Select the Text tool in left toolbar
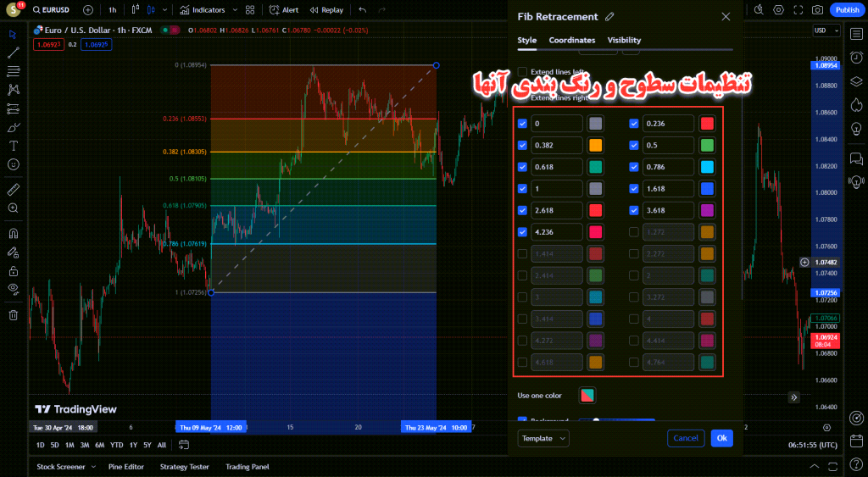Viewport: 868px width, 477px height. point(13,146)
